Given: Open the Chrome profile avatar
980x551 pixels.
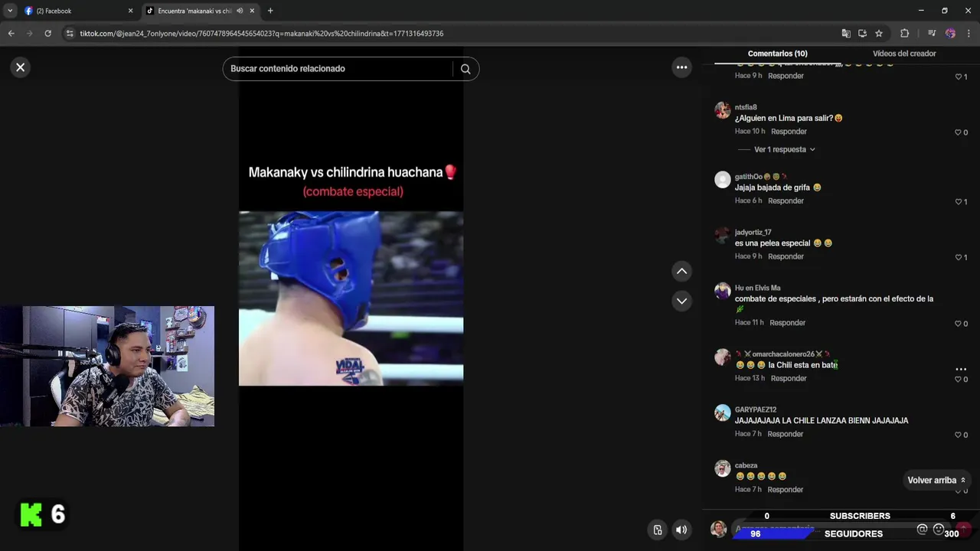Looking at the screenshot, I should pyautogui.click(x=950, y=34).
